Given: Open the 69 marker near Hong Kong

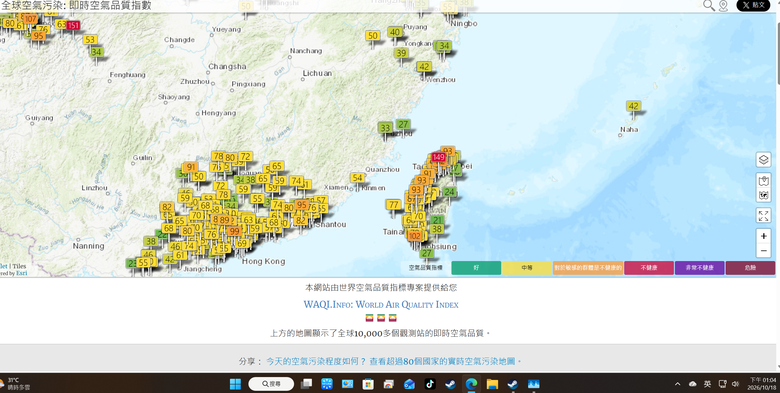Looking at the screenshot, I should coord(242,243).
